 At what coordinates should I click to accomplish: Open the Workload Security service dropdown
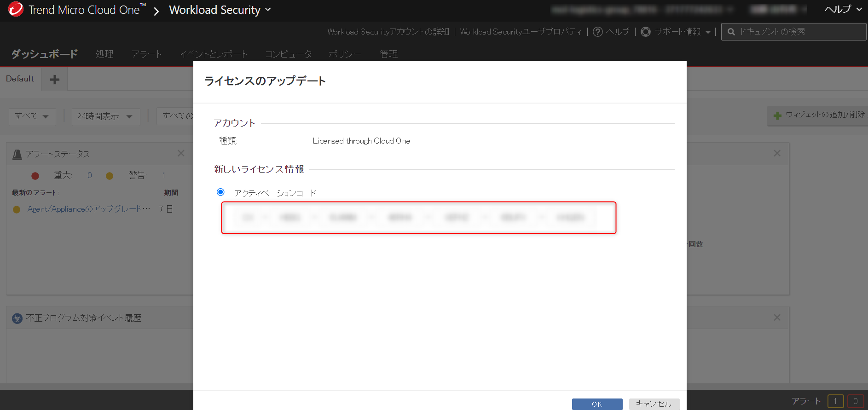[220, 10]
